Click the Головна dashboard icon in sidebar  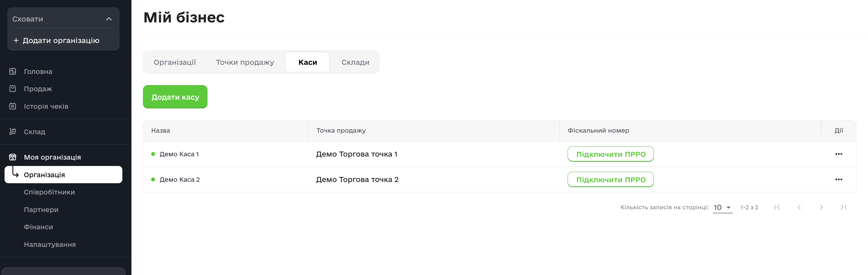pos(12,71)
